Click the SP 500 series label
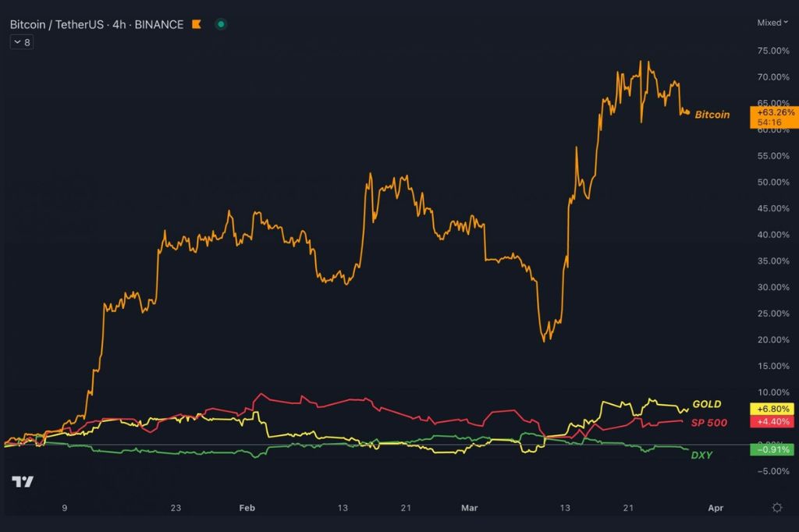Screen dimensions: 799x532 (708, 423)
